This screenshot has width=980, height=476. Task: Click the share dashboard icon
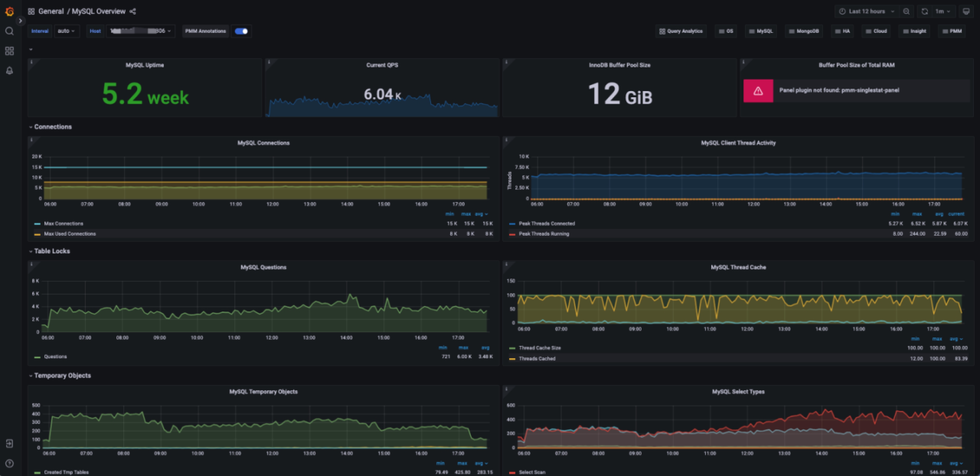click(x=133, y=11)
